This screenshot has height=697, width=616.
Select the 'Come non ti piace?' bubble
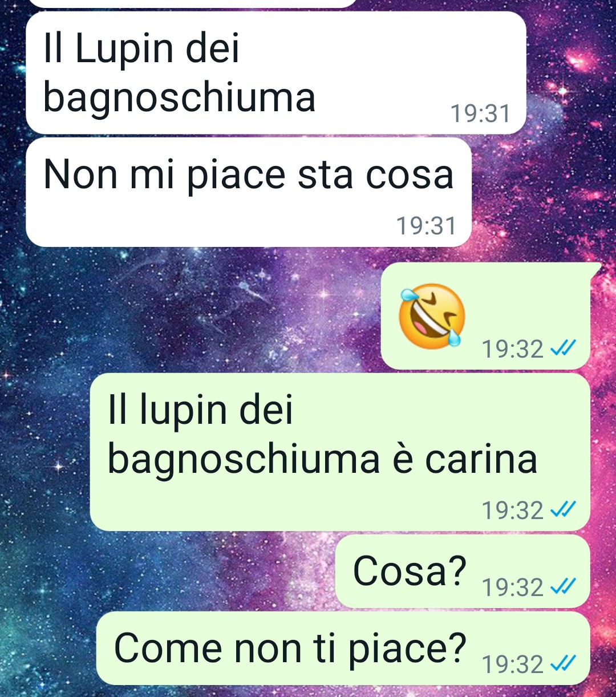tap(343, 649)
